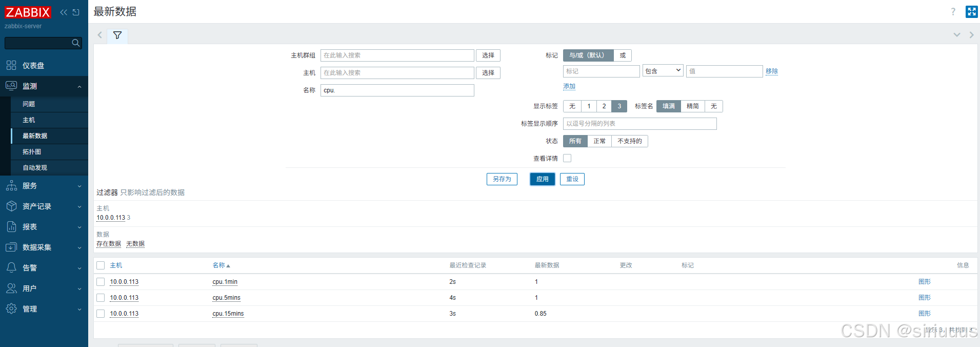This screenshot has width=980, height=347.
Task: Click 选择 next to 主机群组
Action: [x=488, y=55]
